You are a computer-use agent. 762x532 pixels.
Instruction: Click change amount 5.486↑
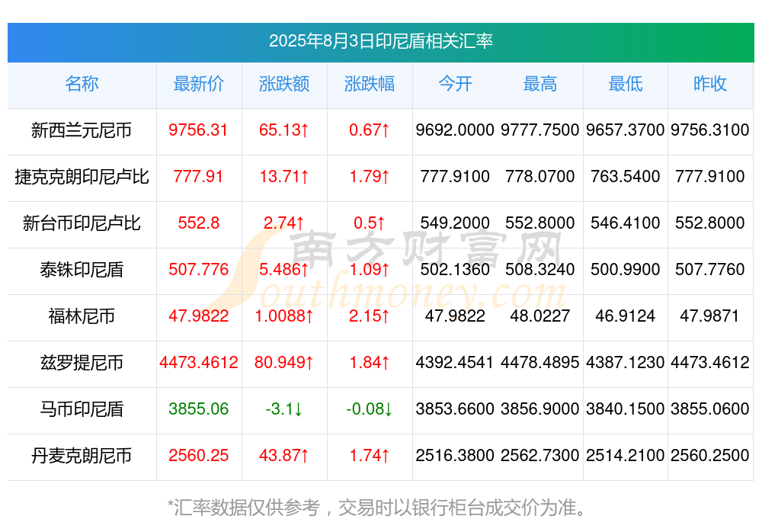(283, 269)
